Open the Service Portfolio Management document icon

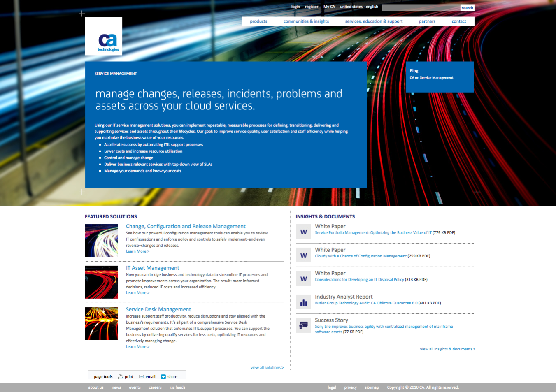[x=303, y=232]
